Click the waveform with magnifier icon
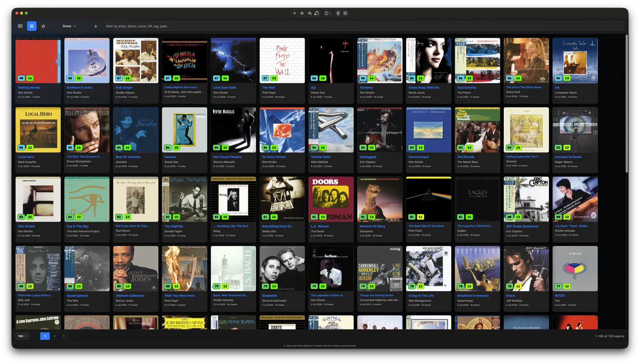The width and height of the screenshot is (640, 364). click(309, 13)
